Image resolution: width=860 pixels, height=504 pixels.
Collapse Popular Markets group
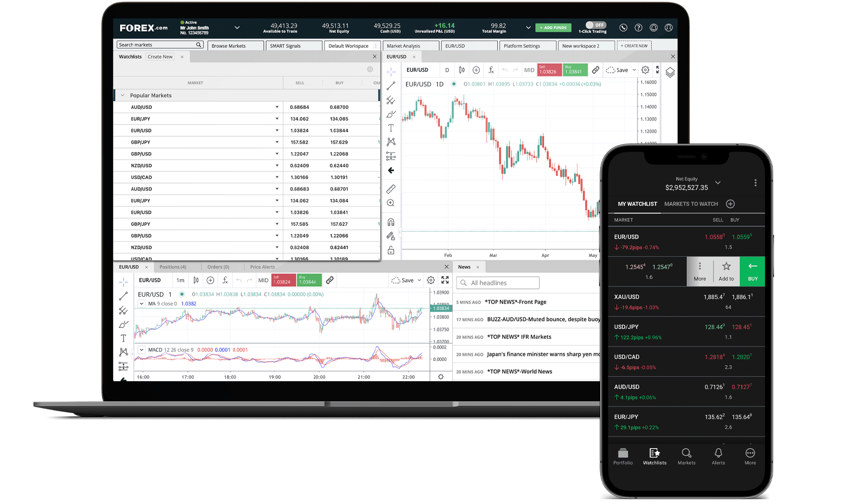tap(122, 95)
